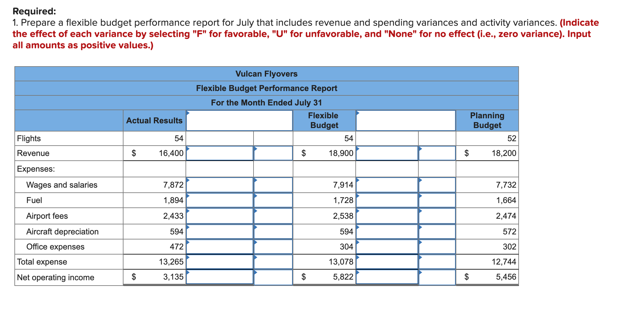Click the Actual Results column header
The height and width of the screenshot is (311, 644).
(154, 121)
